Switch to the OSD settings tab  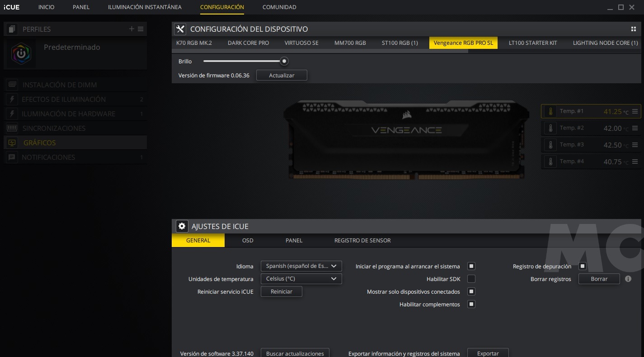pyautogui.click(x=248, y=240)
